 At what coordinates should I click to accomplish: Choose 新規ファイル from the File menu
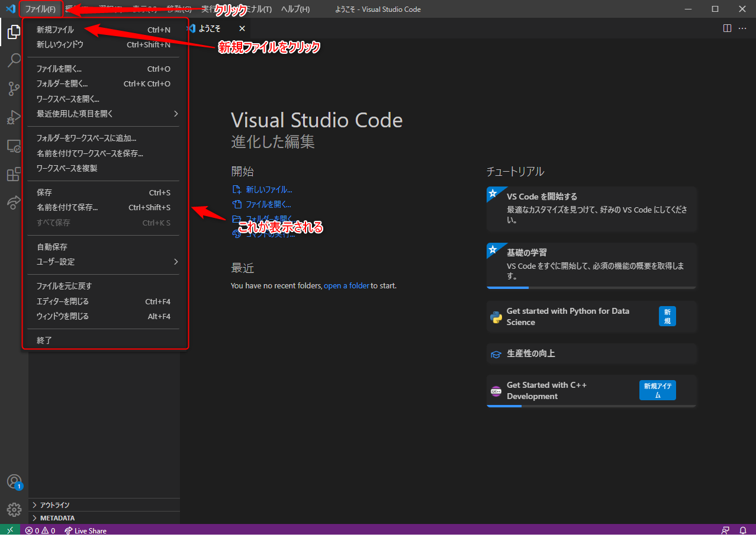click(104, 30)
